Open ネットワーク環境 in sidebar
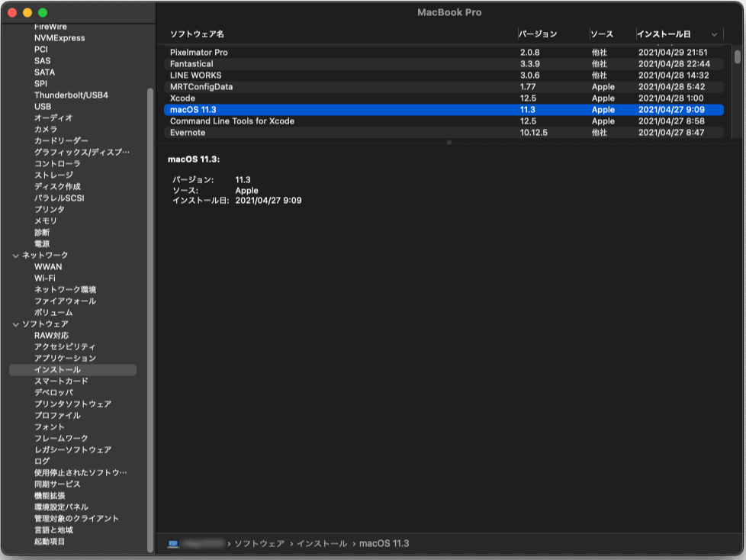746x560 pixels. pos(65,290)
